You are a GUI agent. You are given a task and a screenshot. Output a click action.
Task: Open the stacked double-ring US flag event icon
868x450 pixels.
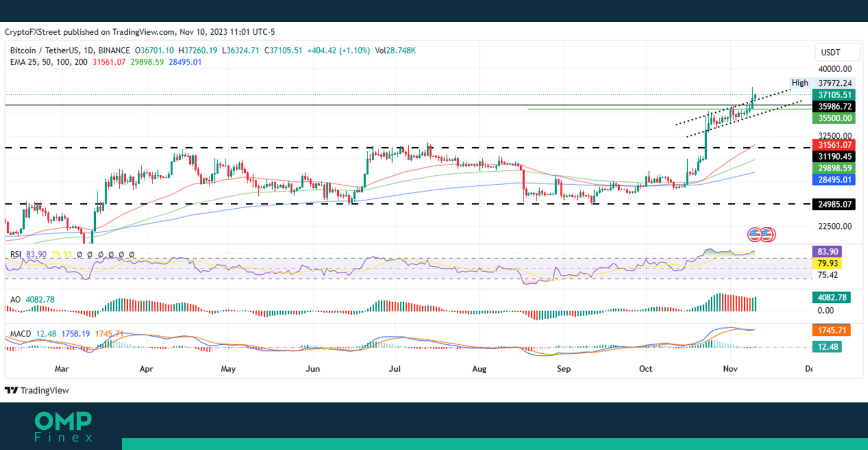[x=767, y=235]
